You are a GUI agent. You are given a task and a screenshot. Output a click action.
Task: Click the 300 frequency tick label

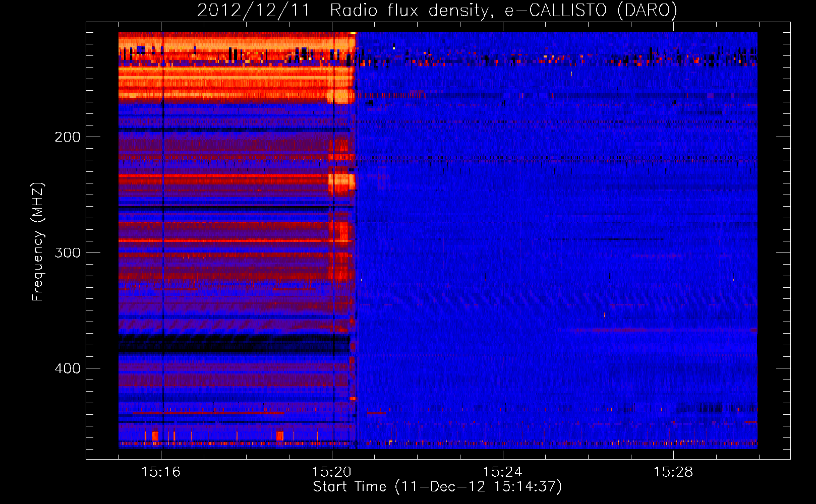point(68,253)
